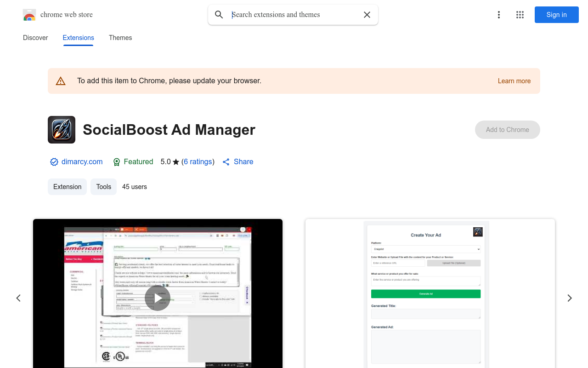This screenshot has height=368, width=588.
Task: Select the Extensions tab
Action: pyautogui.click(x=79, y=38)
